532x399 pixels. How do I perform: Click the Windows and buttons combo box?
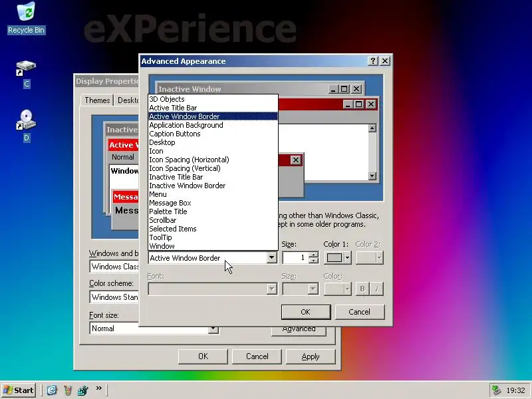[x=114, y=267]
